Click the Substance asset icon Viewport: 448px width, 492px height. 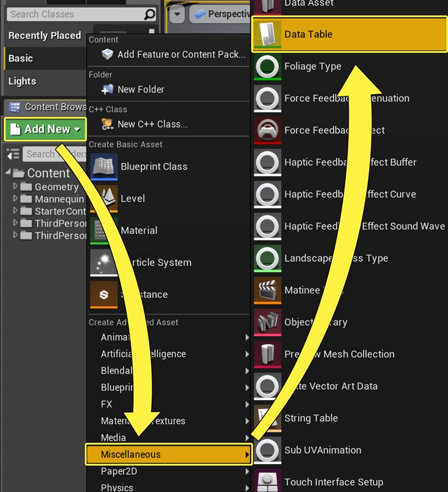point(104,295)
